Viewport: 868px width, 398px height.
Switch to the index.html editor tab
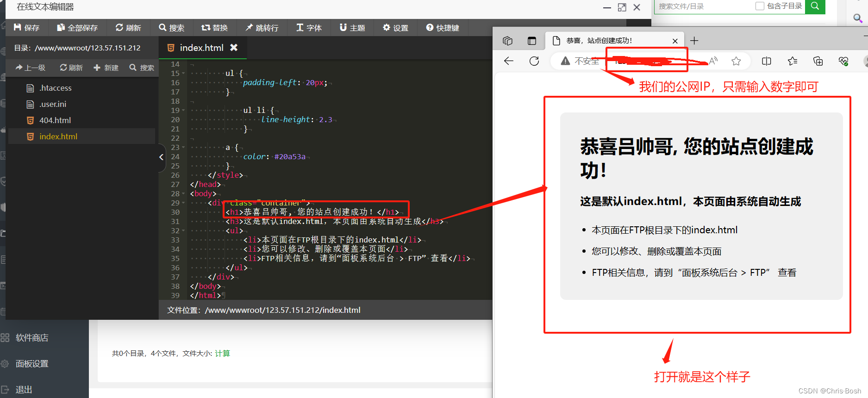pos(201,48)
